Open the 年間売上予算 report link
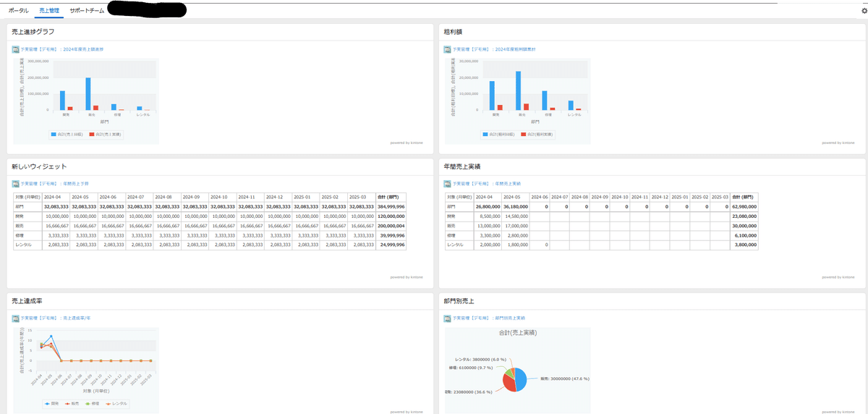Screen dimensions: 868x414 (75, 184)
